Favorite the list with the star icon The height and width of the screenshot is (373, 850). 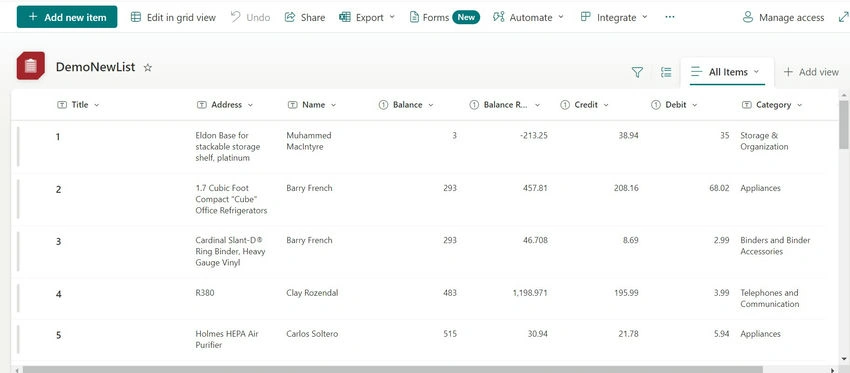pyautogui.click(x=147, y=68)
